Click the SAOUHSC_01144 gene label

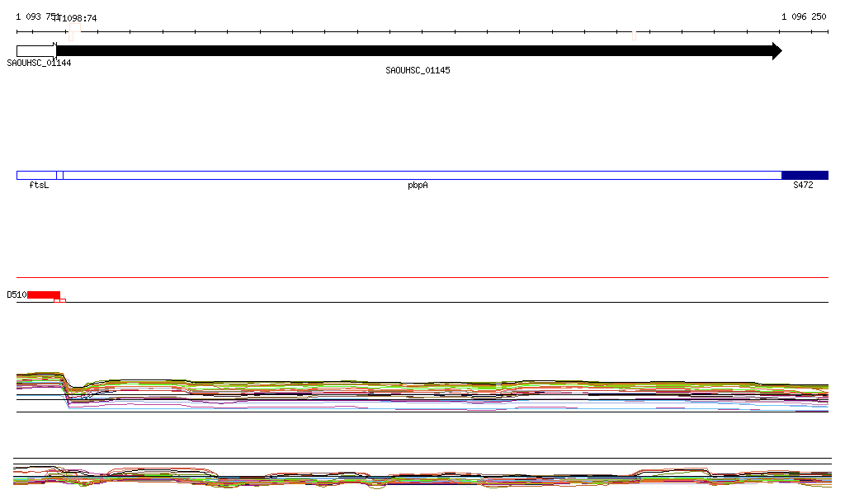click(39, 63)
